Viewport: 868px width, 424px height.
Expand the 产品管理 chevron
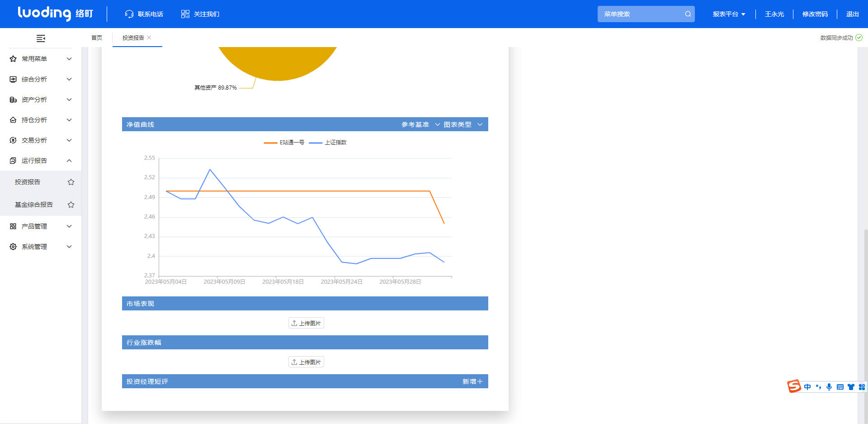(x=69, y=226)
